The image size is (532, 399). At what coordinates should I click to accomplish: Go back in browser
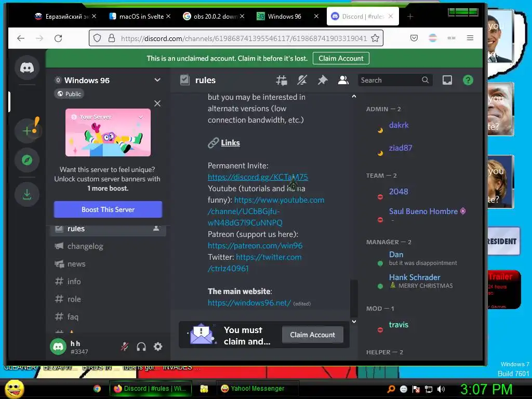(x=21, y=38)
